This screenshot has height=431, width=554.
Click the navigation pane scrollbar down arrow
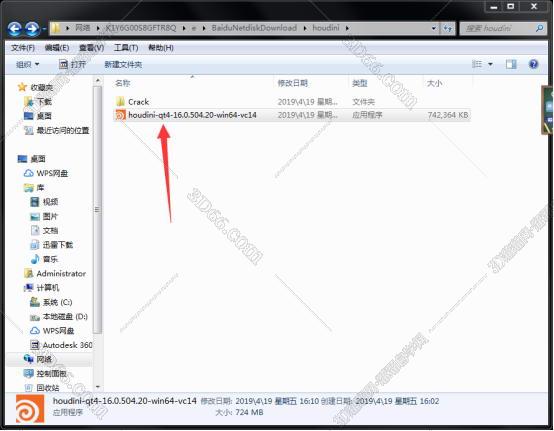pos(98,387)
